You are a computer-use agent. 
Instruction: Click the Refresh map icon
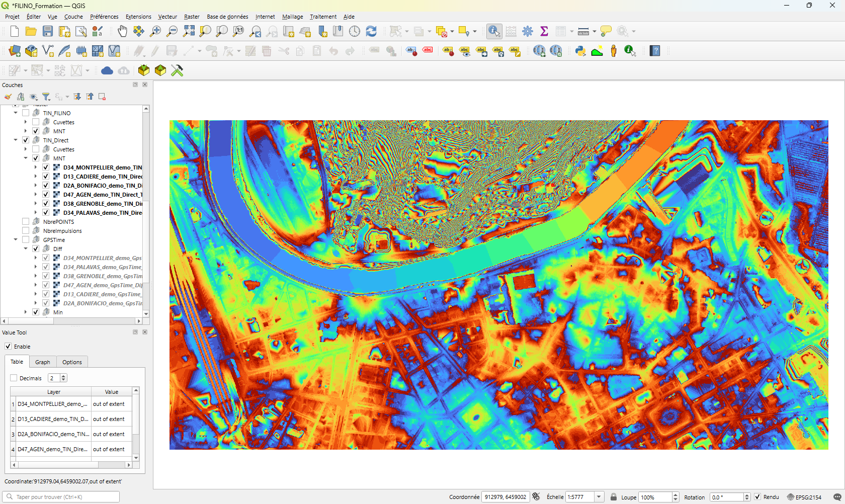coord(371,31)
